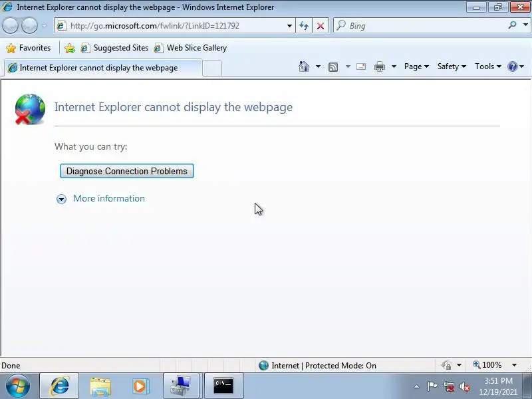Viewport: 532px width, 399px height.
Task: Expand the feeds dropdown arrow
Action: [x=348, y=66]
